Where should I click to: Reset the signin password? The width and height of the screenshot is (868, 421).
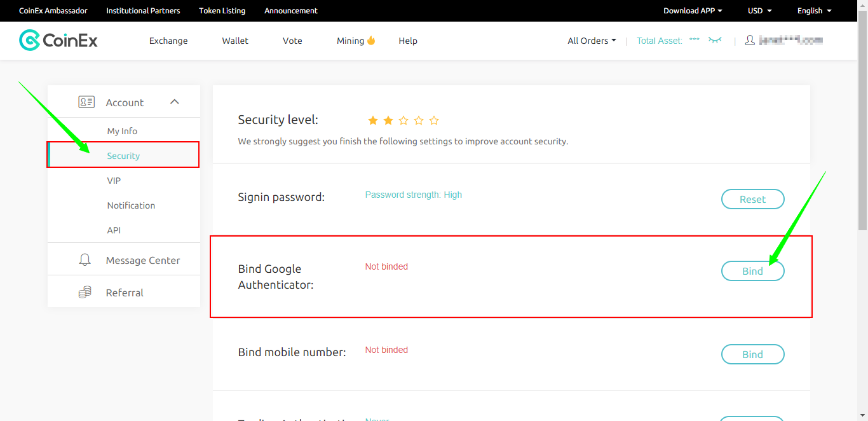pyautogui.click(x=753, y=199)
